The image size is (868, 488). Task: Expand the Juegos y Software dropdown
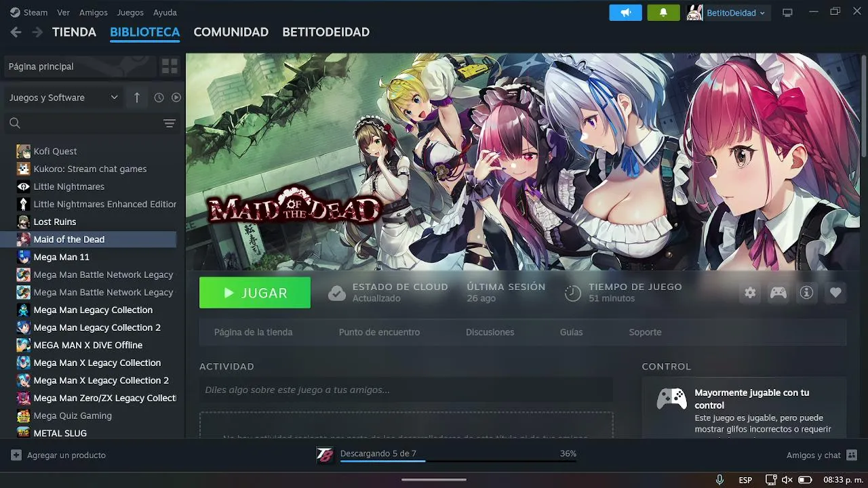(64, 98)
